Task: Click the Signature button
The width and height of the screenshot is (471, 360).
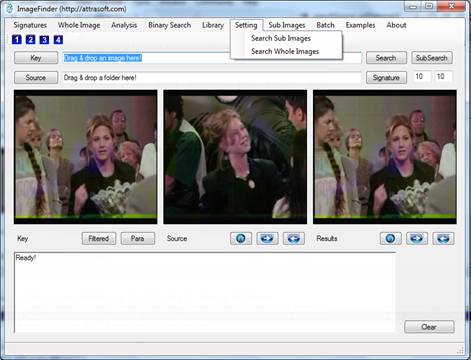Action: (x=386, y=77)
